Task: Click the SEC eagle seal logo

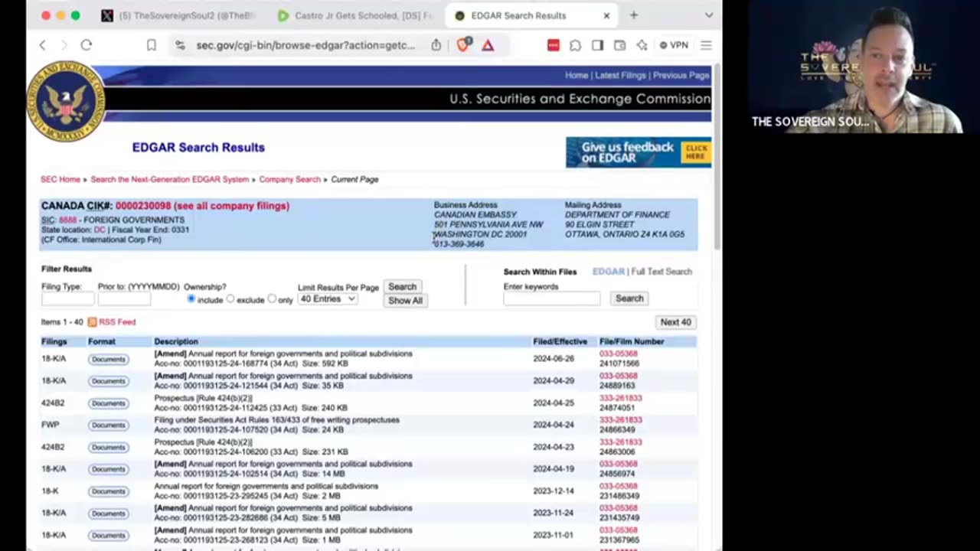Action: (65, 102)
